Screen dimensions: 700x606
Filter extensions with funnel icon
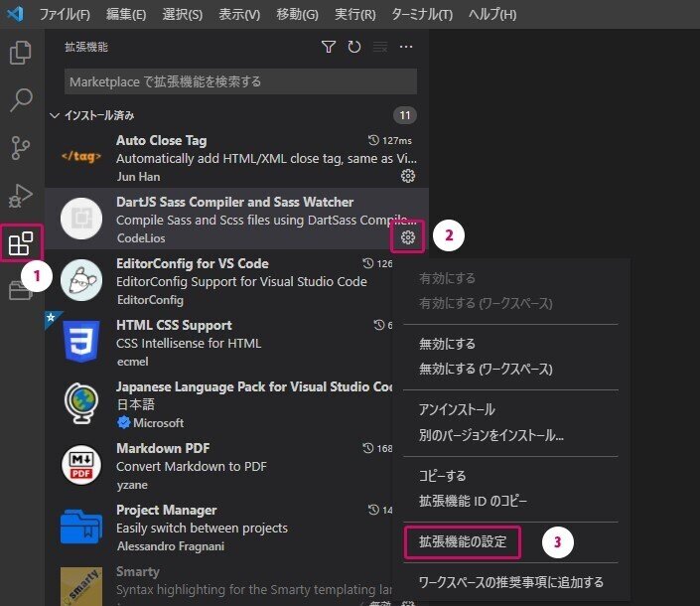(x=328, y=47)
